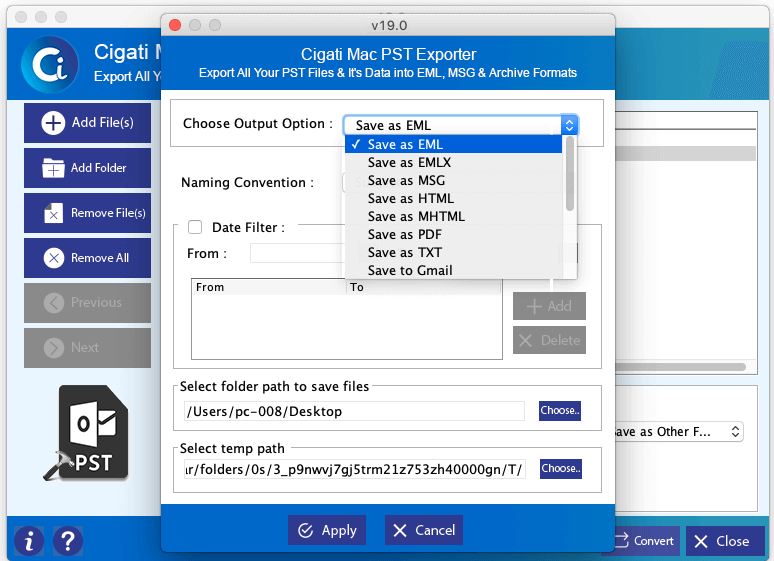
Task: Select Save as MHTML option
Action: (453, 216)
